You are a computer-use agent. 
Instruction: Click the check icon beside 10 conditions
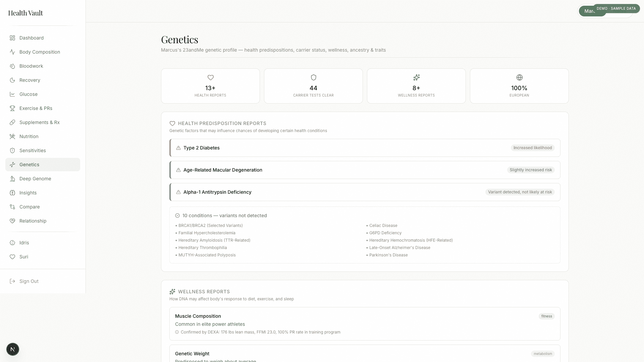177,216
